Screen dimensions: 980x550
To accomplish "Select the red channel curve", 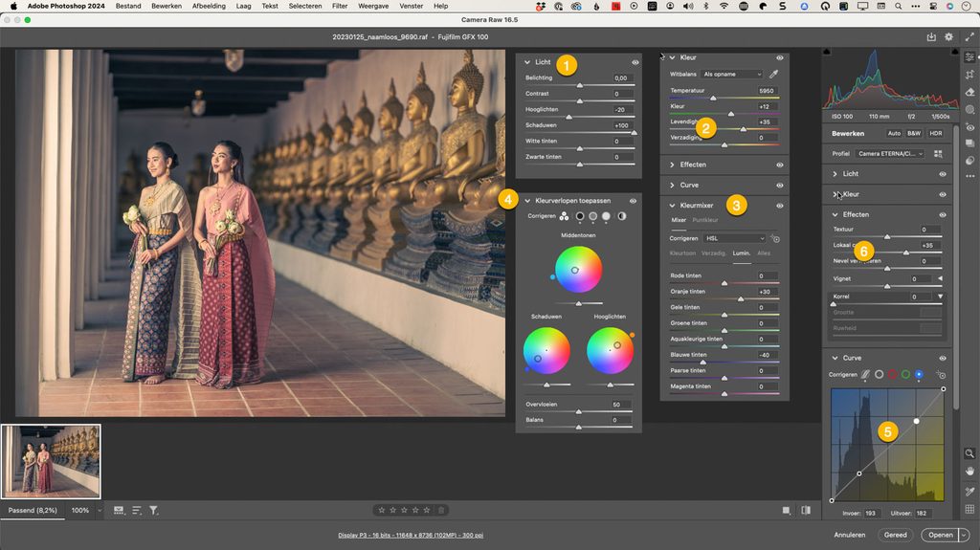I will [x=892, y=374].
